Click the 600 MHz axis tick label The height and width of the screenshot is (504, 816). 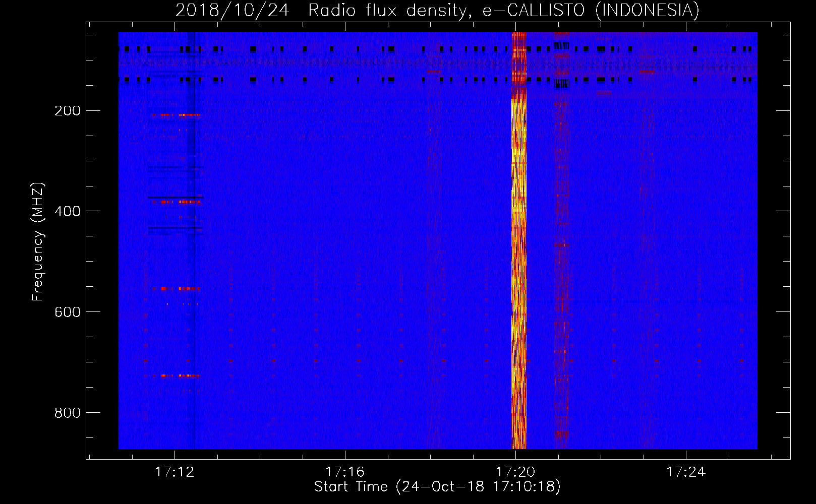68,312
